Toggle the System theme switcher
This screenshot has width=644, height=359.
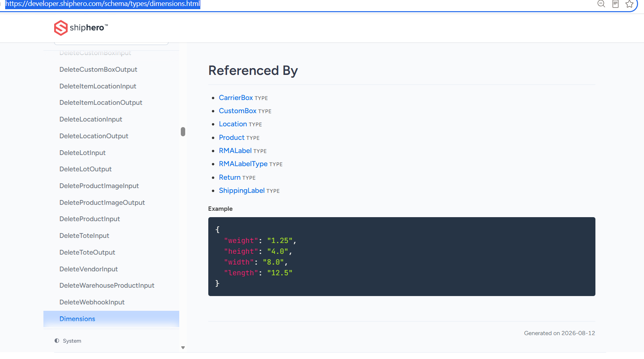coord(68,341)
